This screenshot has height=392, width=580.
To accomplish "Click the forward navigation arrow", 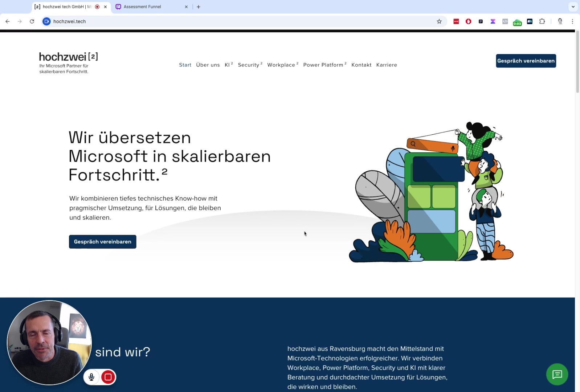I will (20, 21).
